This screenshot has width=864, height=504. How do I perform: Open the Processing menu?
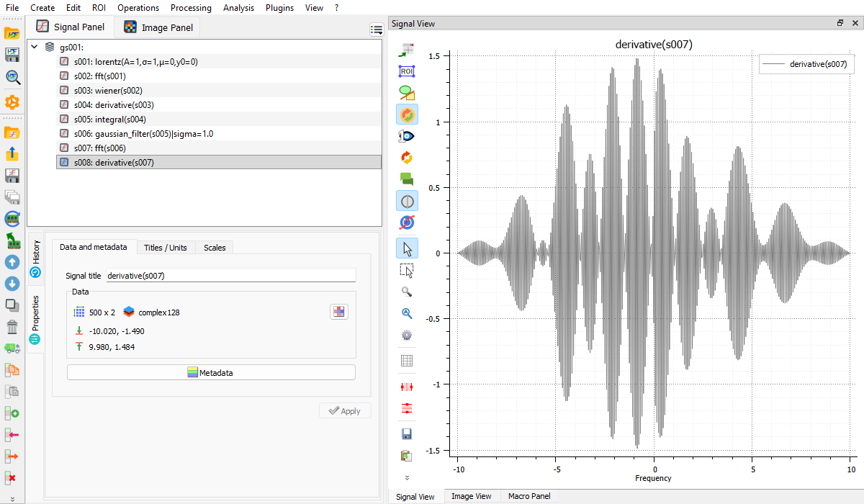[191, 8]
